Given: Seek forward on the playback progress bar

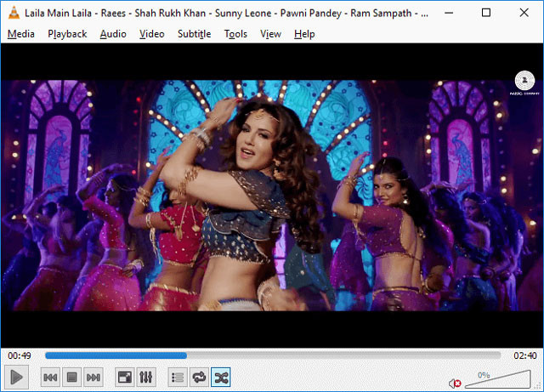Looking at the screenshot, I should coord(273,355).
